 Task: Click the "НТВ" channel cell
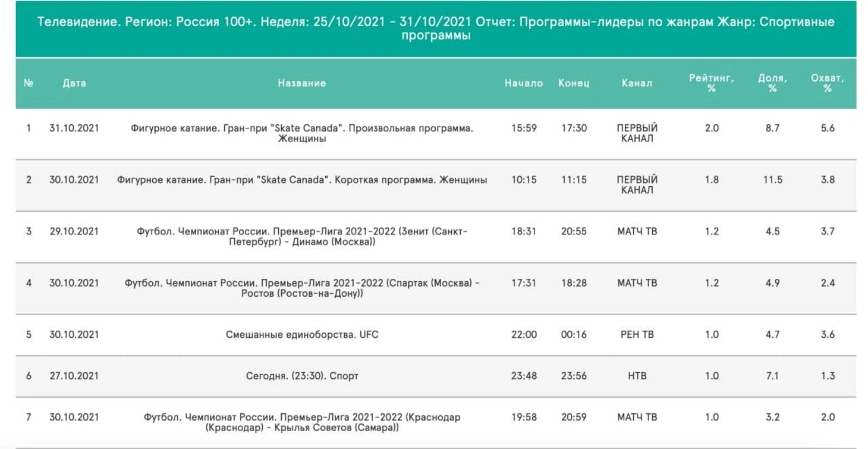click(637, 376)
